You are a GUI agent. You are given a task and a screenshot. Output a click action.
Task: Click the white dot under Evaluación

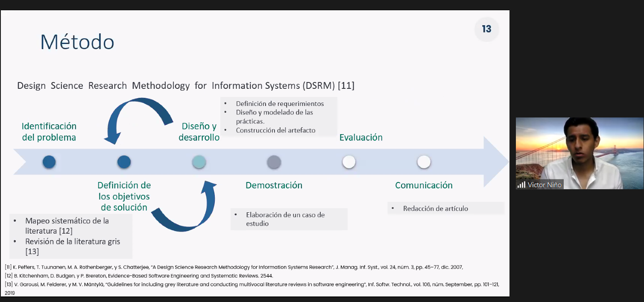click(x=349, y=162)
